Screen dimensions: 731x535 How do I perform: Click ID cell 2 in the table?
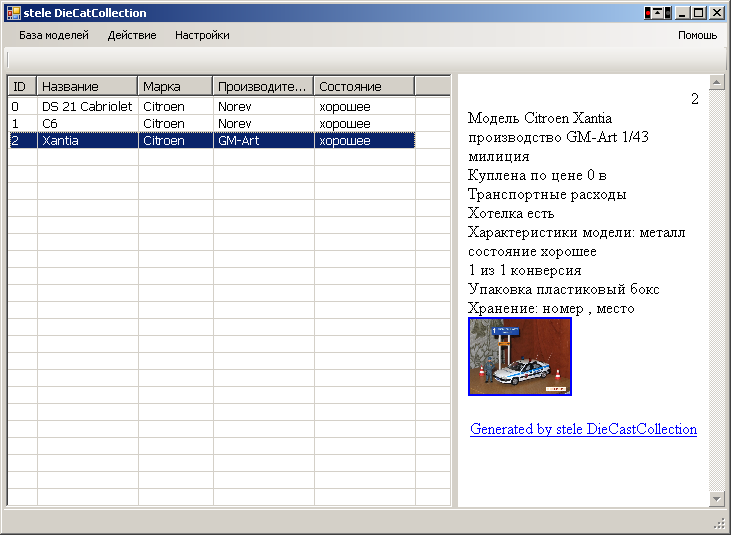tap(23, 141)
